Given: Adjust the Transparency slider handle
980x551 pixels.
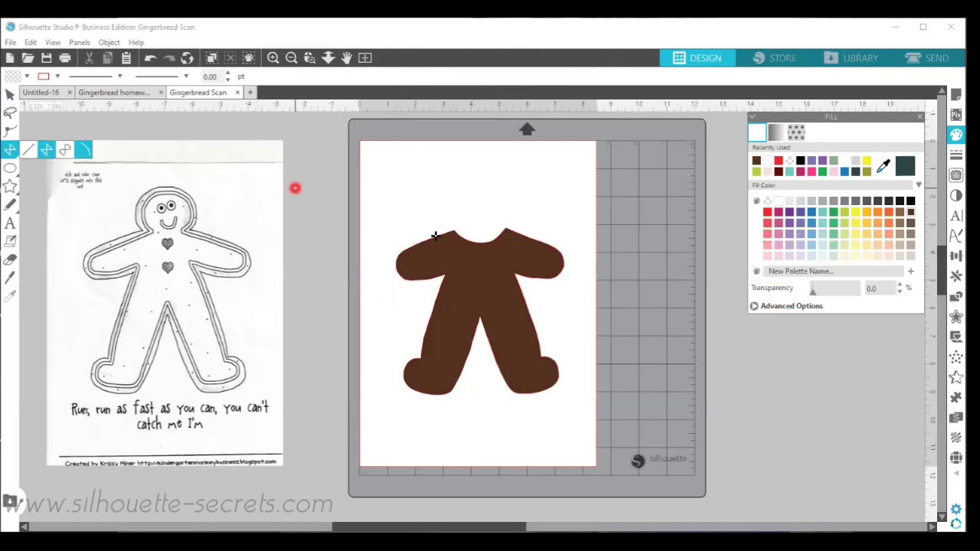Looking at the screenshot, I should pos(813,290).
